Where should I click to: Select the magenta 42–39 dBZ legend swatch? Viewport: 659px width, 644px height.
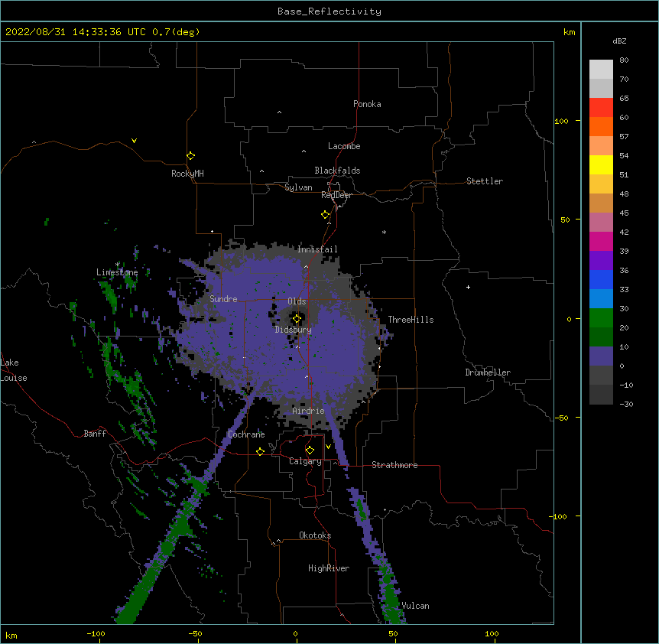click(601, 241)
